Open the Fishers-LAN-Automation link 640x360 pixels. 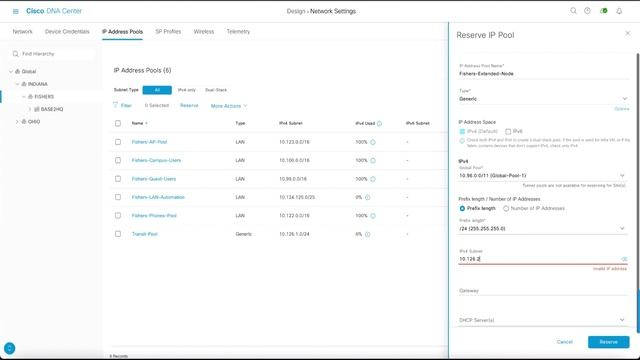point(158,197)
